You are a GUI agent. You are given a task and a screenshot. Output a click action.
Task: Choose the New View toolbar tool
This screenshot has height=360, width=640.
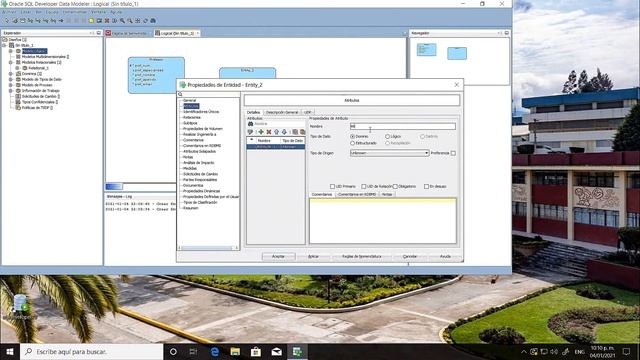(x=22, y=21)
